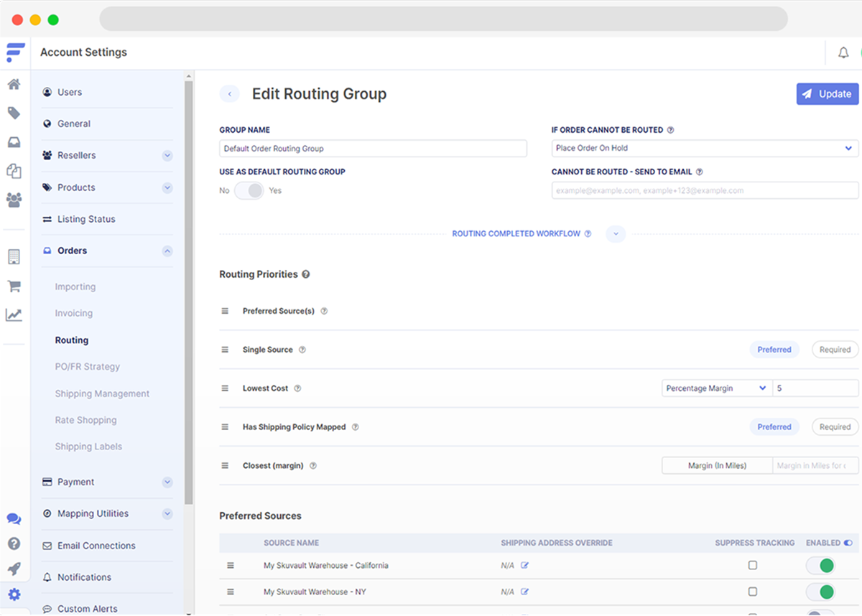Click the back arrow beside Edit Routing Group
This screenshot has width=862, height=616.
coord(229,94)
